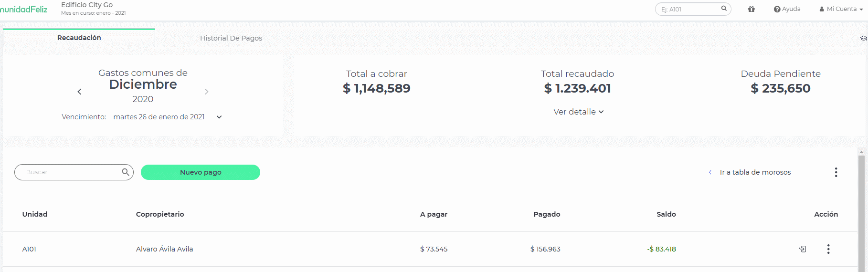Select the Recaudación tab

pyautogui.click(x=79, y=38)
